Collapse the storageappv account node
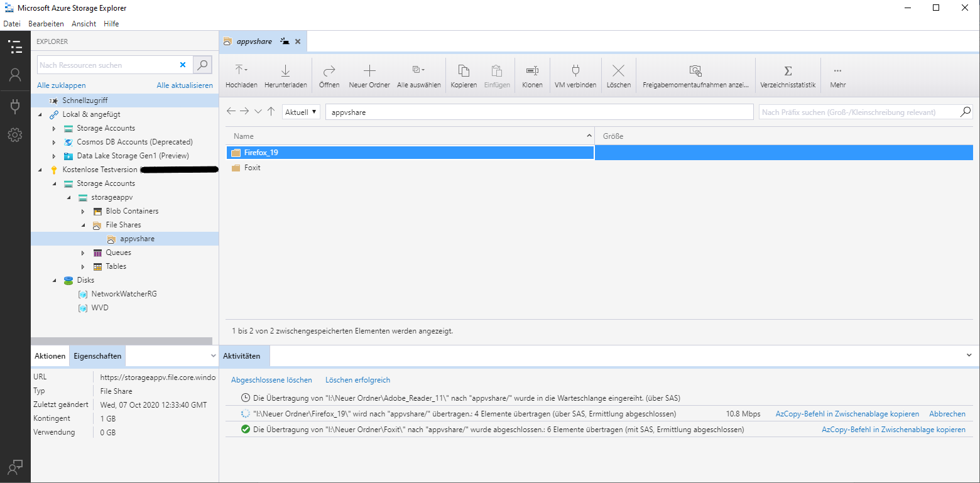This screenshot has height=483, width=980. point(69,197)
